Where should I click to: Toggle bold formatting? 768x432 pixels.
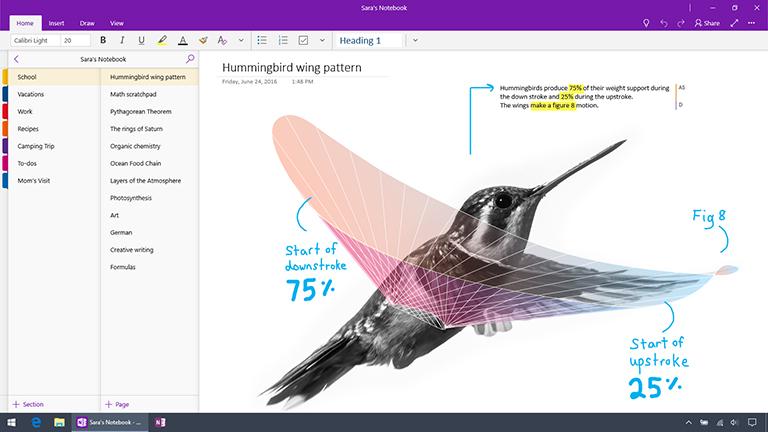point(103,41)
